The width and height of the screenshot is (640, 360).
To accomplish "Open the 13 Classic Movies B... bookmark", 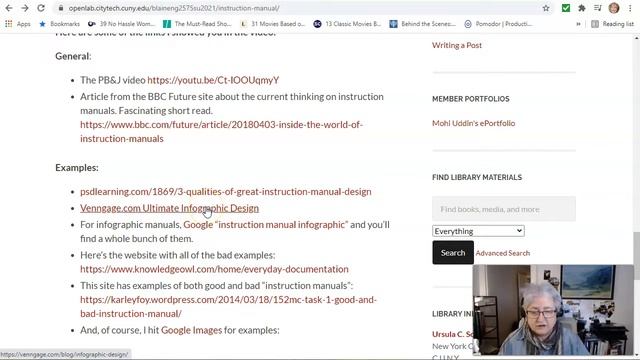I will coord(347,24).
